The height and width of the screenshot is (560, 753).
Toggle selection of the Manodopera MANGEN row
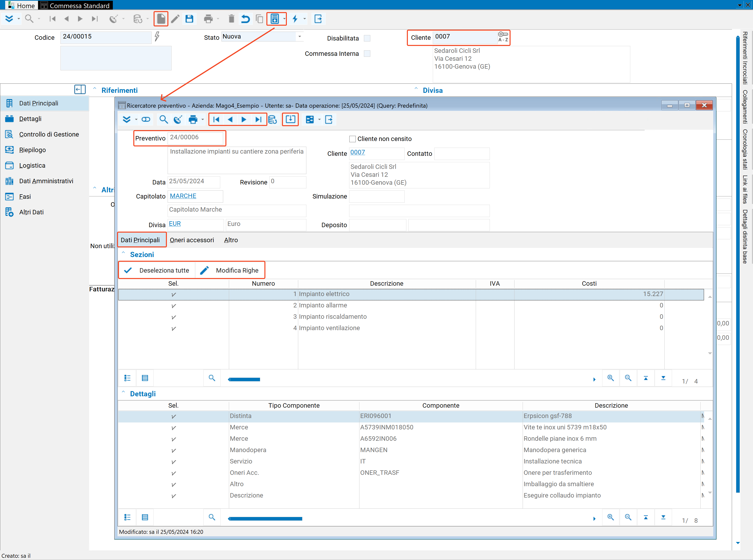[x=174, y=451]
